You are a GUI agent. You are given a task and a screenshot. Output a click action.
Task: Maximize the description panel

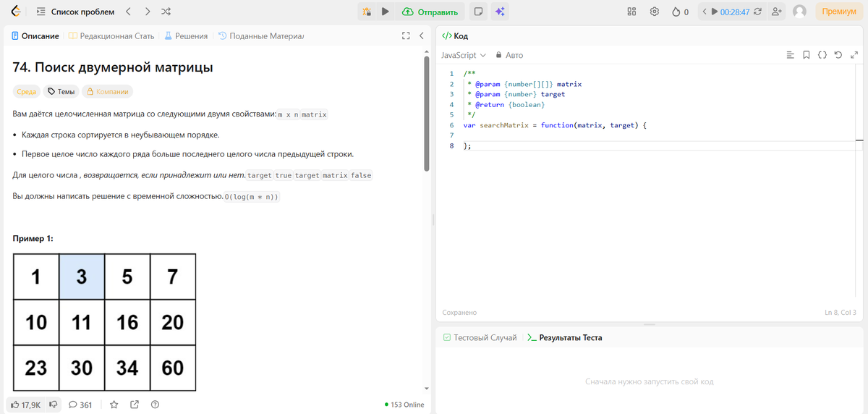tap(407, 35)
